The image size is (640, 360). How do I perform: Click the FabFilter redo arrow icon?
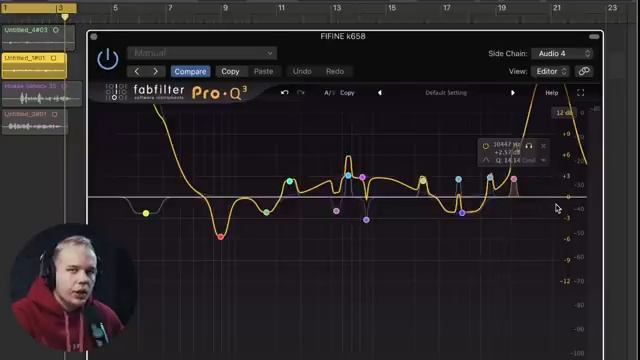[x=301, y=93]
